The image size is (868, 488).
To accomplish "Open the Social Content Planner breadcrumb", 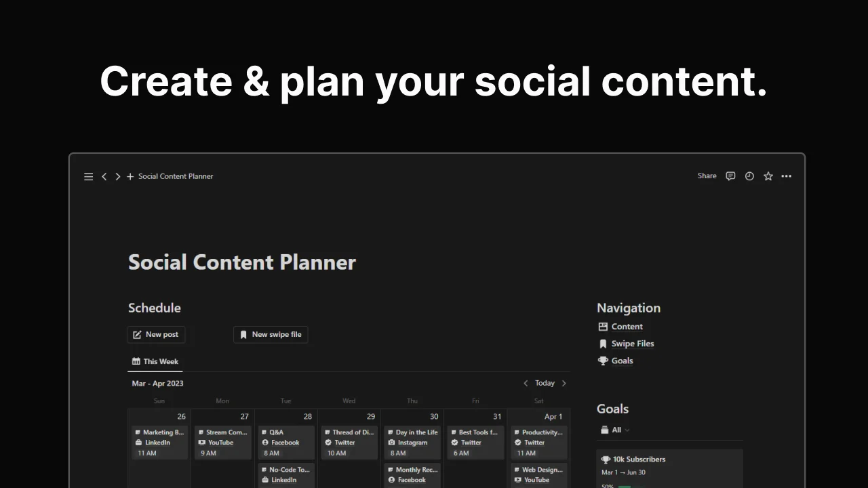I will coord(175,176).
